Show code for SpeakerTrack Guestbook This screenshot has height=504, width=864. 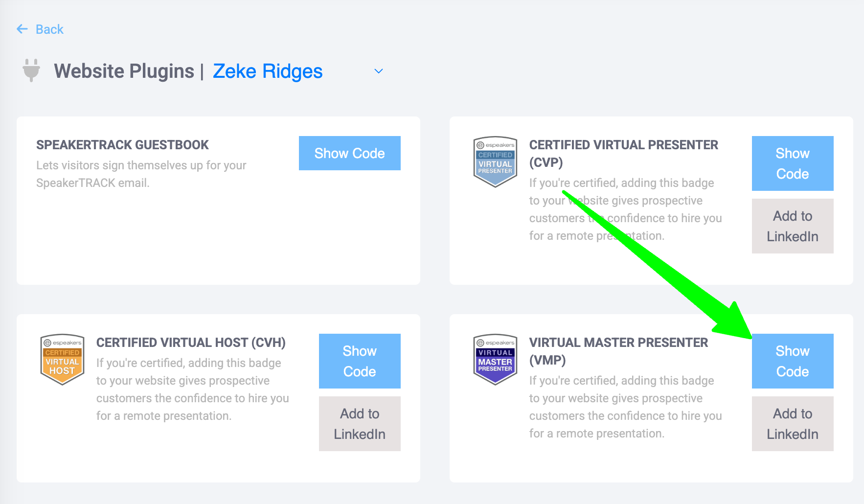[349, 153]
